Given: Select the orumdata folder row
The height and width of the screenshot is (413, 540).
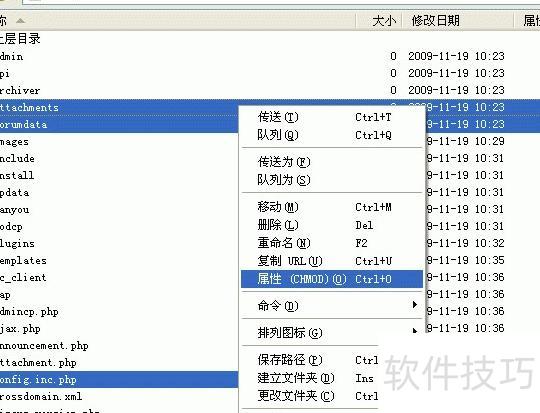Looking at the screenshot, I should click(119, 124).
